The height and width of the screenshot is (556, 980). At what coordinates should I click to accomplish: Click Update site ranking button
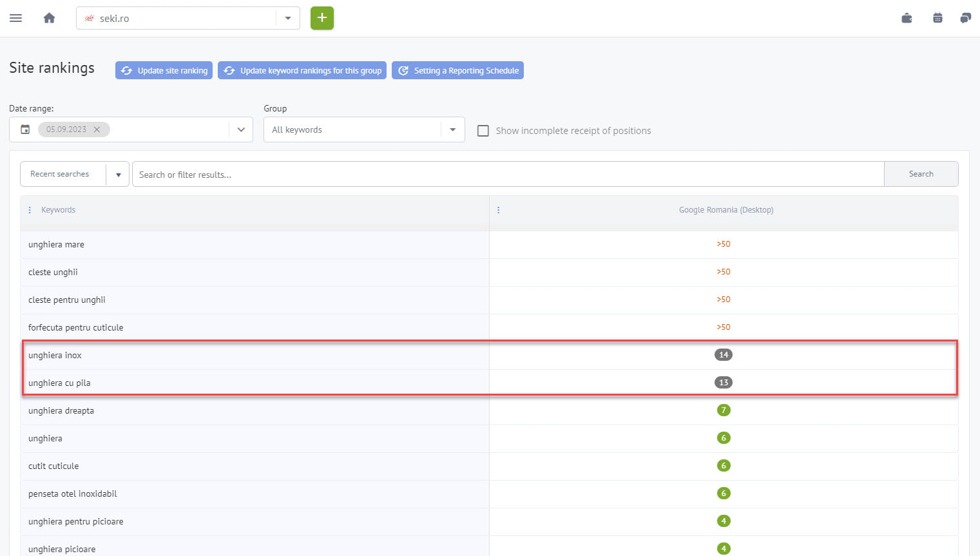tap(164, 70)
